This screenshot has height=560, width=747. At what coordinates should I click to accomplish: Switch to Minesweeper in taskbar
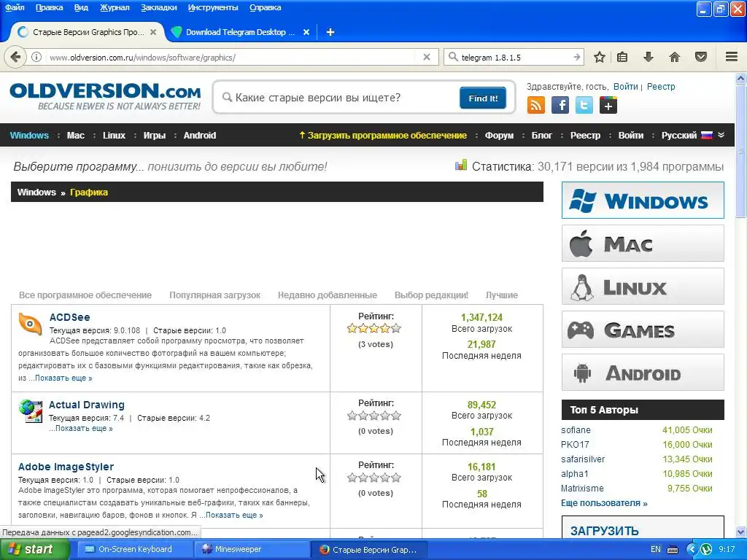pos(252,550)
